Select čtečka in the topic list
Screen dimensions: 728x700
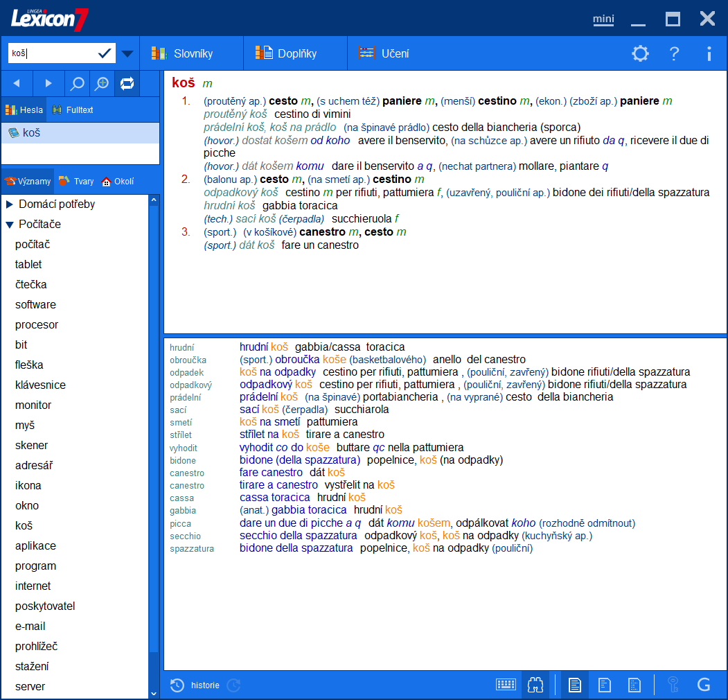click(31, 284)
